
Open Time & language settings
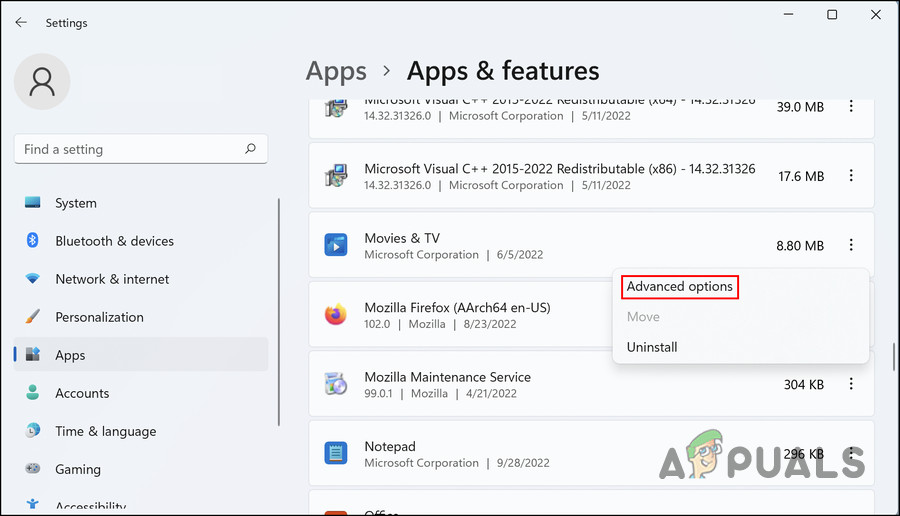[x=141, y=430]
